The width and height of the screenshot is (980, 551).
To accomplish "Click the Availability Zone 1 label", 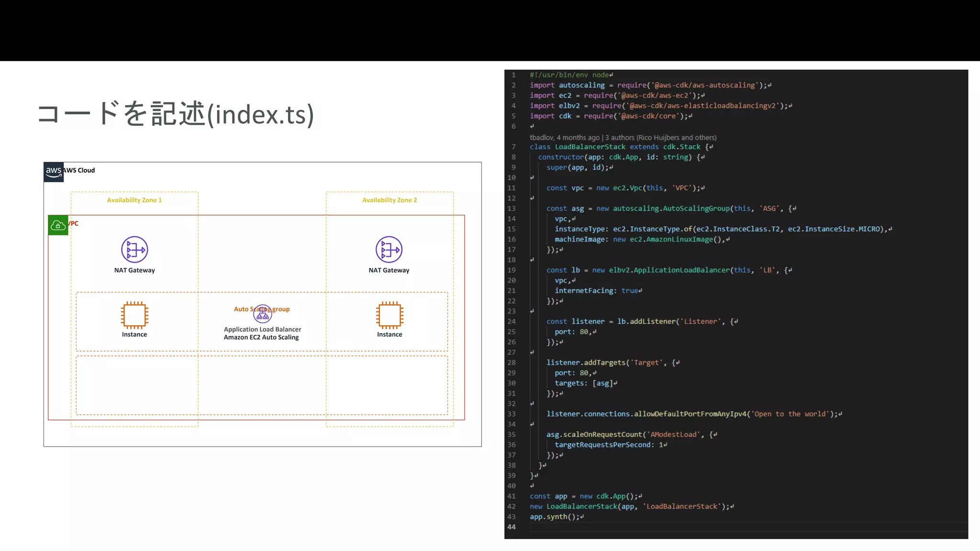I will pyautogui.click(x=134, y=200).
